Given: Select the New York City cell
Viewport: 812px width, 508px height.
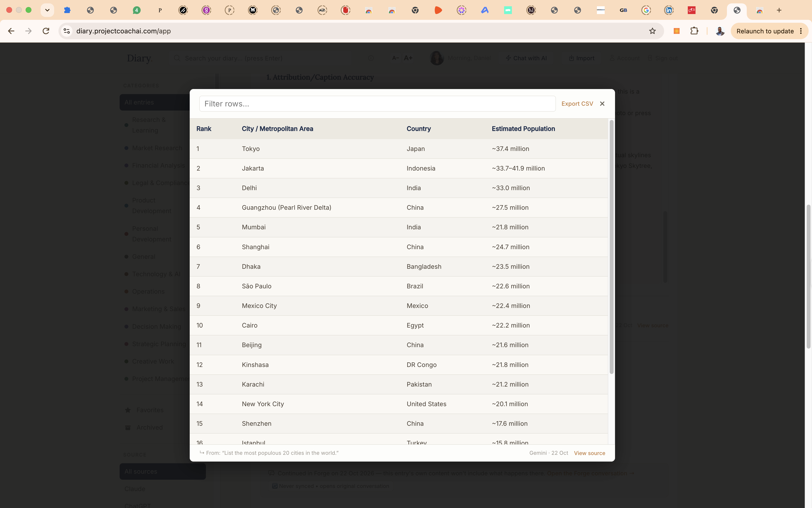Looking at the screenshot, I should (263, 404).
